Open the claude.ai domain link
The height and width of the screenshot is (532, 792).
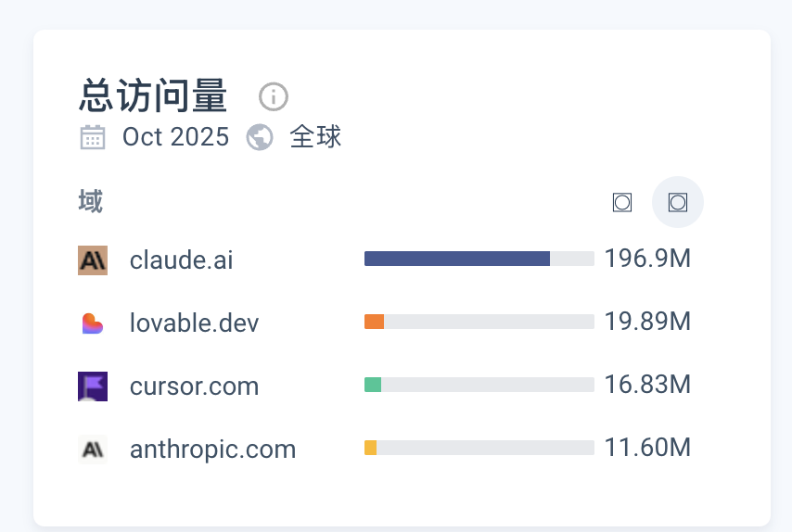pos(181,260)
